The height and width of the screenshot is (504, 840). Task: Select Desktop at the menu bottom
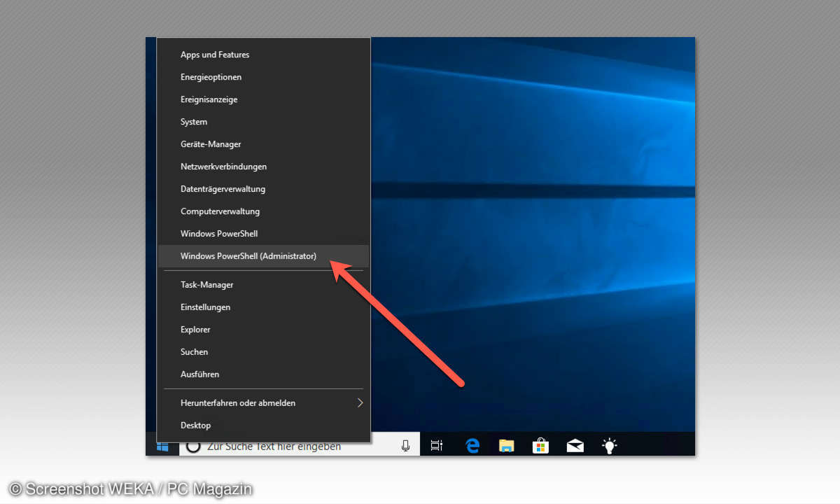point(263,426)
